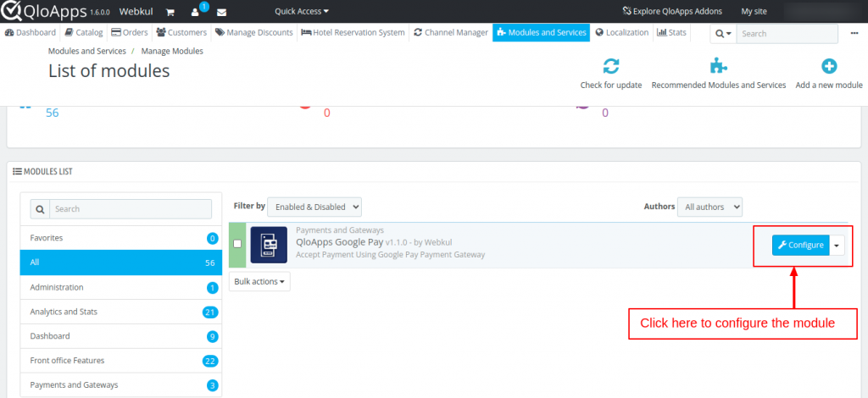Click Manage Modules breadcrumb link
The image size is (868, 398).
pyautogui.click(x=172, y=51)
